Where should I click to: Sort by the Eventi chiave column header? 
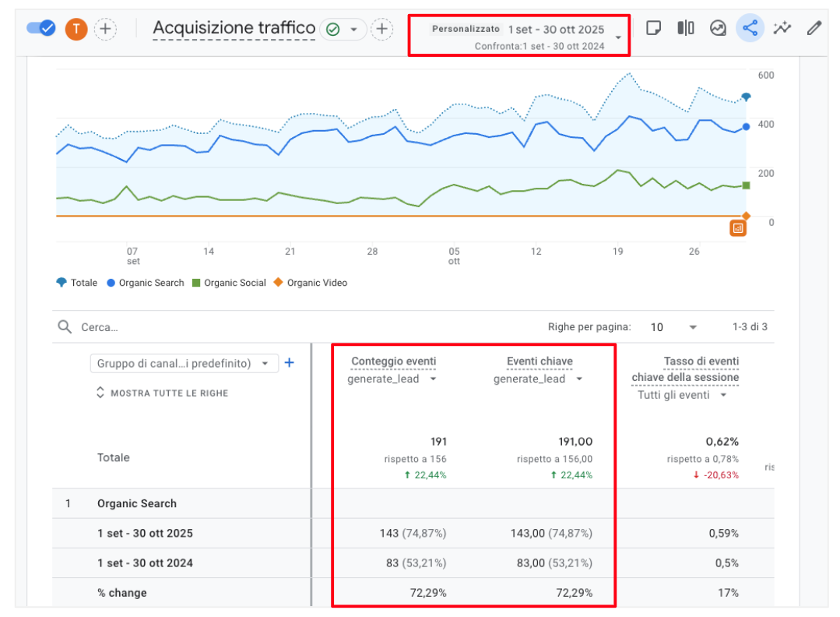tap(539, 361)
